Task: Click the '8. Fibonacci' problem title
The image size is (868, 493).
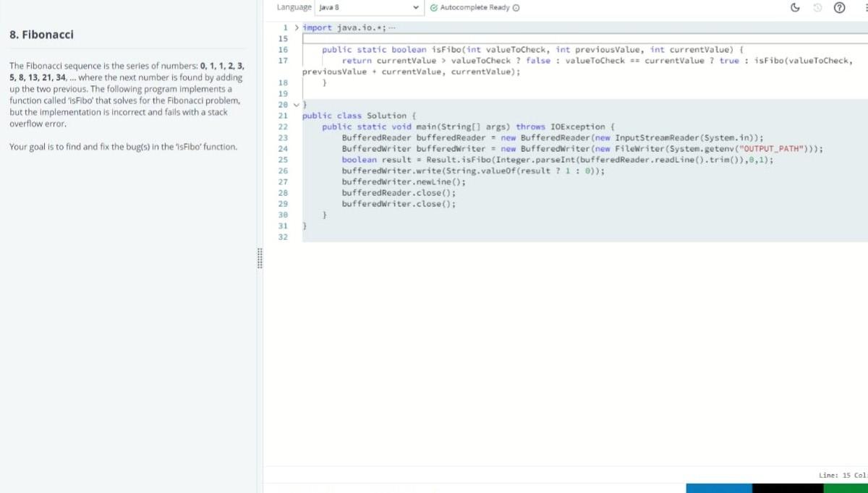Action: 42,35
